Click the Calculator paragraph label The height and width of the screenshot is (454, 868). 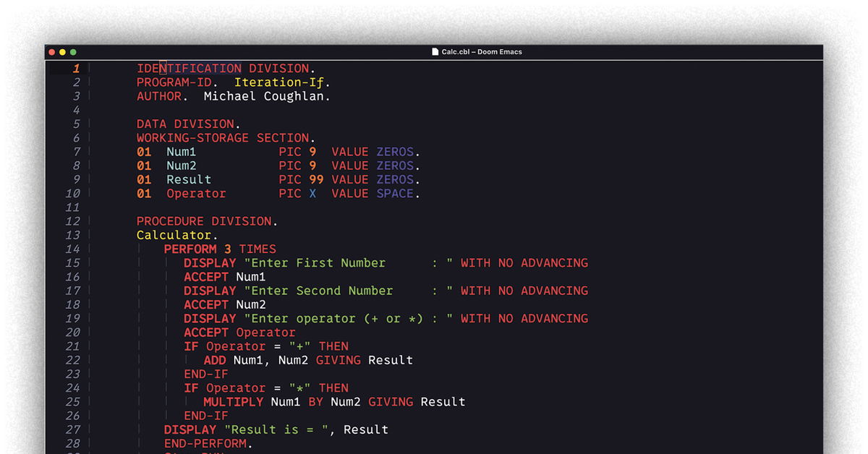pyautogui.click(x=174, y=235)
